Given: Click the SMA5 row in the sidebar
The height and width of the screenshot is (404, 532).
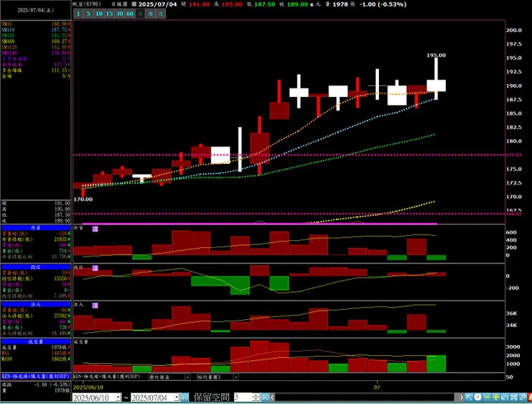Looking at the screenshot, I should point(36,24).
